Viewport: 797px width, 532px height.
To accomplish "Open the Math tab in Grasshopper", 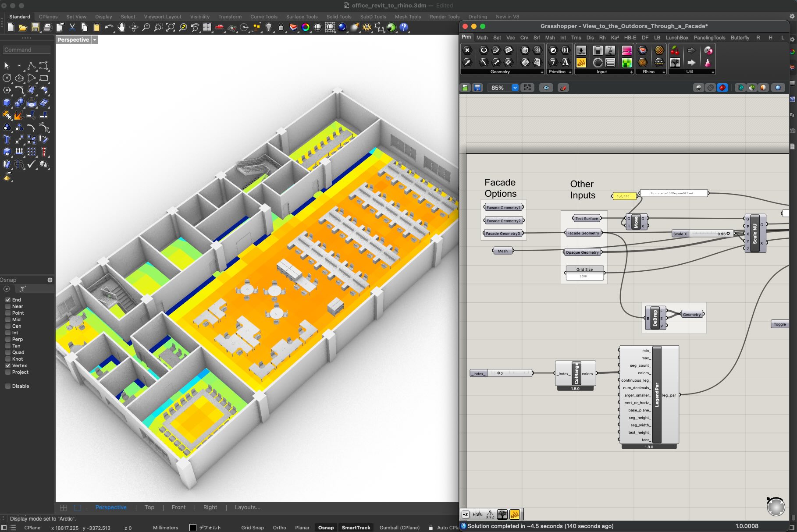I will (x=482, y=38).
